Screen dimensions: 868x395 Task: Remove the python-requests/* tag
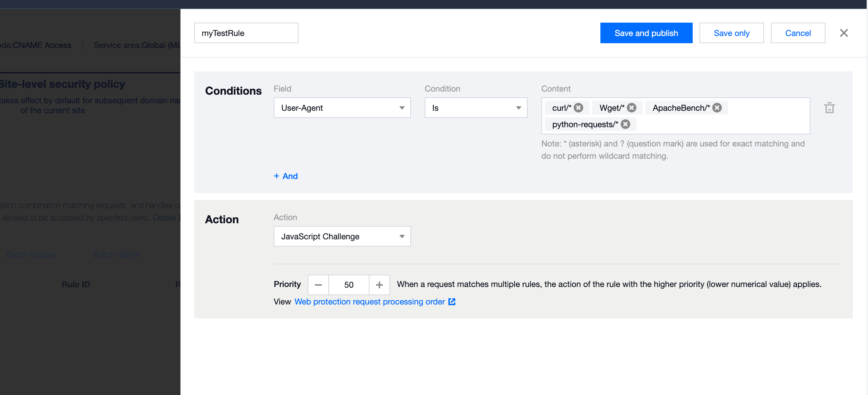click(x=625, y=124)
